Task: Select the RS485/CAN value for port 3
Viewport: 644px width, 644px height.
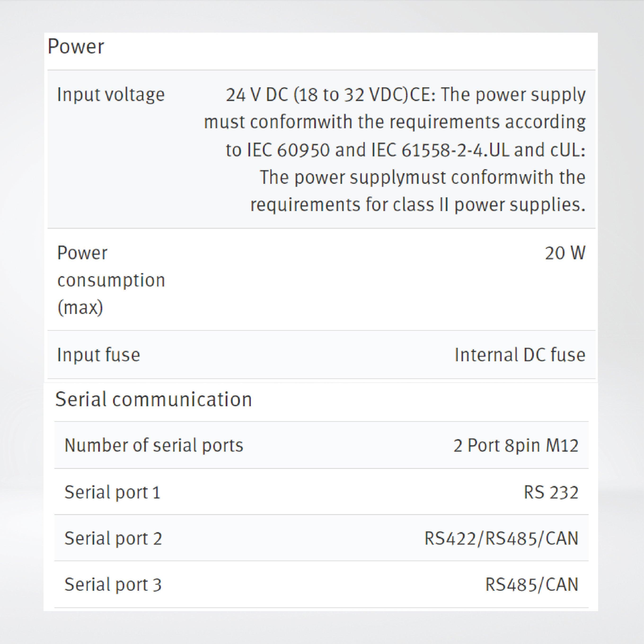Action: pyautogui.click(x=531, y=585)
